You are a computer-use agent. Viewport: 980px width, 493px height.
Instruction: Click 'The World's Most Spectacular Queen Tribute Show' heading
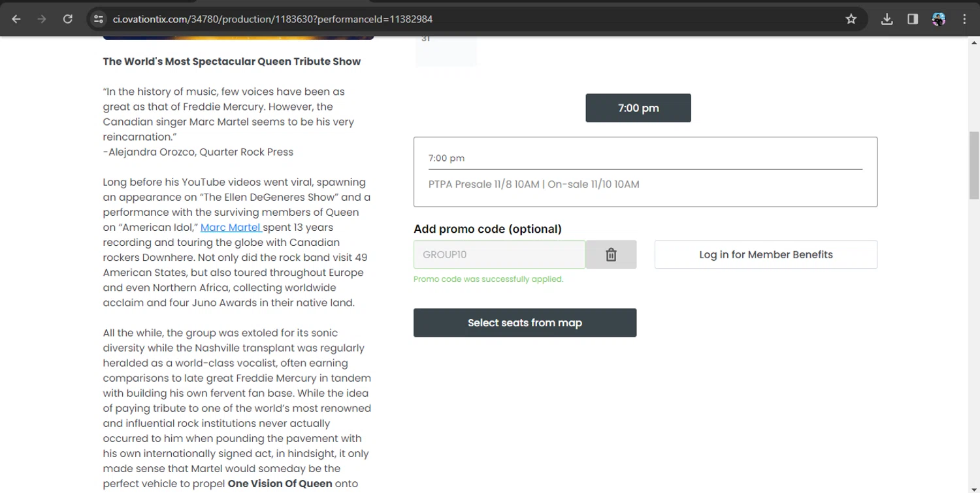tap(232, 61)
